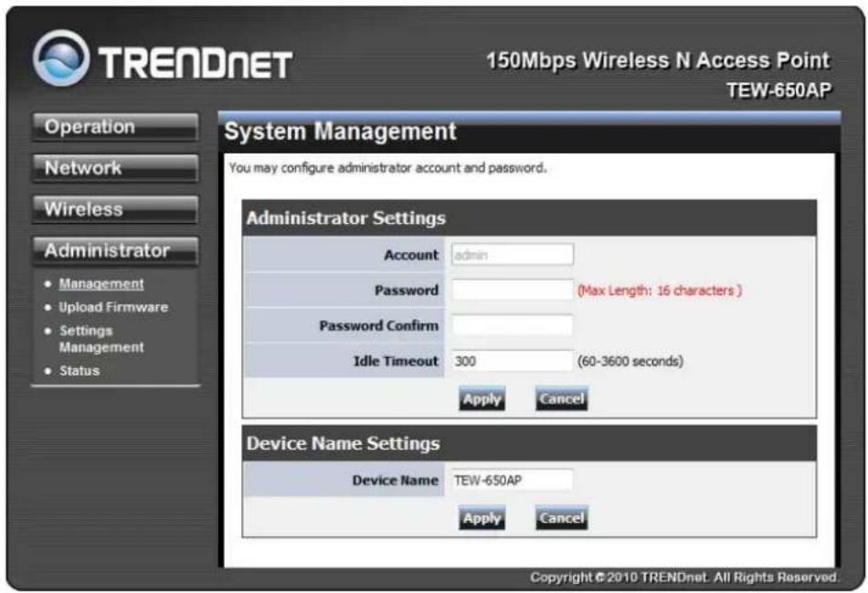Image resolution: width=868 pixels, height=593 pixels.
Task: Click the Max Length 16 characters note
Action: click(660, 291)
